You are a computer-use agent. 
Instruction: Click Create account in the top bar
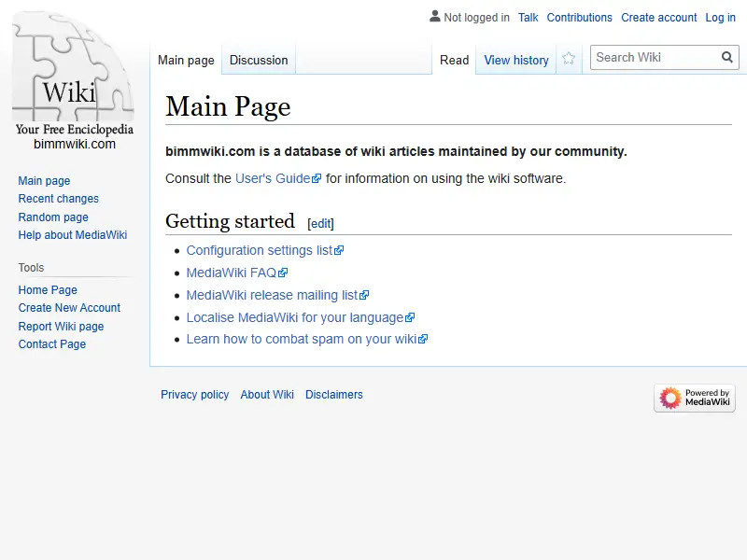point(659,18)
